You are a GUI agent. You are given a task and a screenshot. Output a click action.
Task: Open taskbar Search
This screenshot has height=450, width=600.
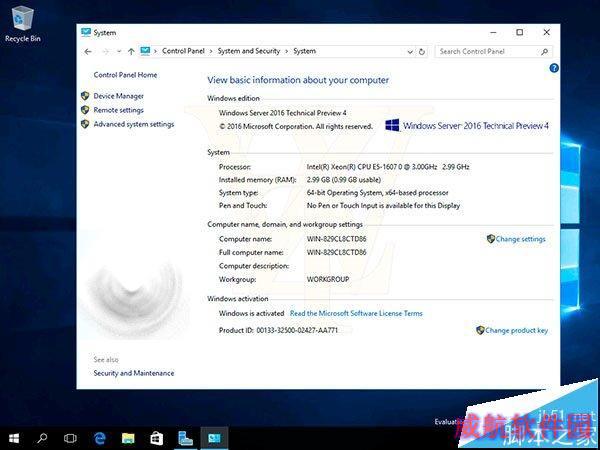42,438
